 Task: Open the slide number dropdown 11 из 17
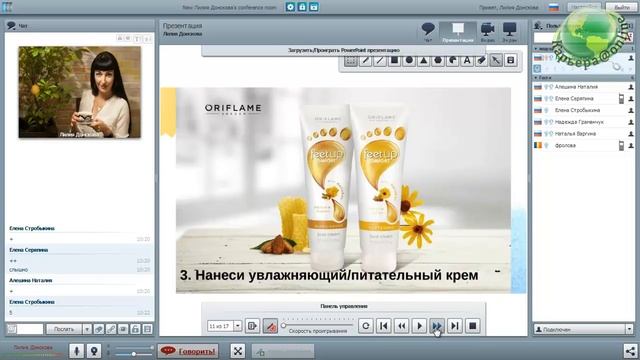(x=238, y=326)
